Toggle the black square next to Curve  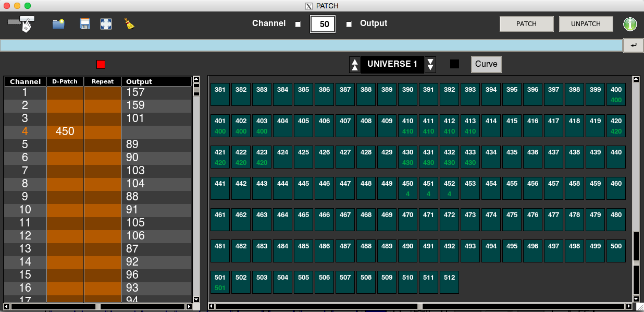pyautogui.click(x=455, y=64)
